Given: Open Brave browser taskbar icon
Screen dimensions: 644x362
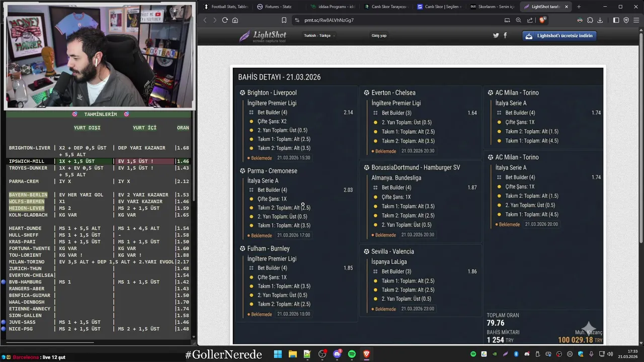Looking at the screenshot, I should click(x=366, y=354).
